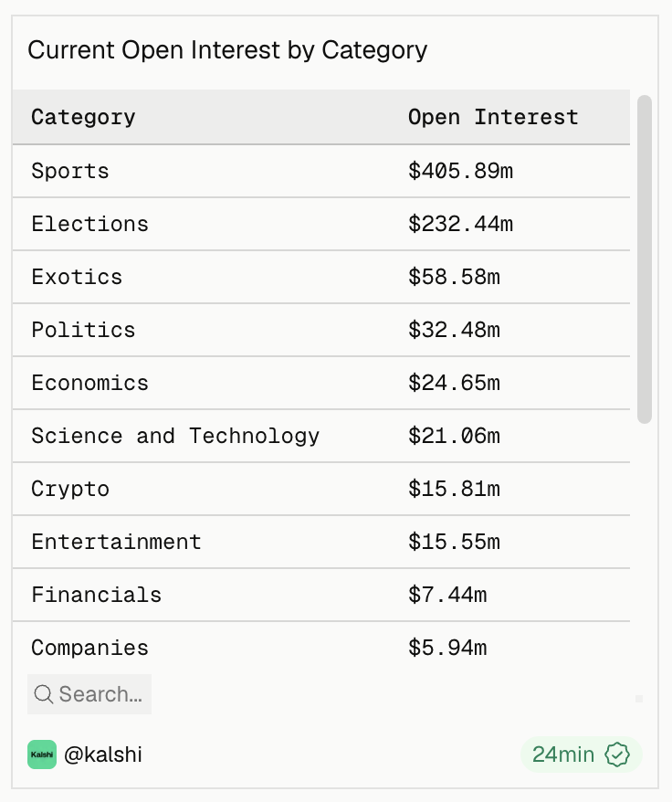Screen dimensions: 672x802
Task: Focus the Search input field
Action: click(x=89, y=694)
